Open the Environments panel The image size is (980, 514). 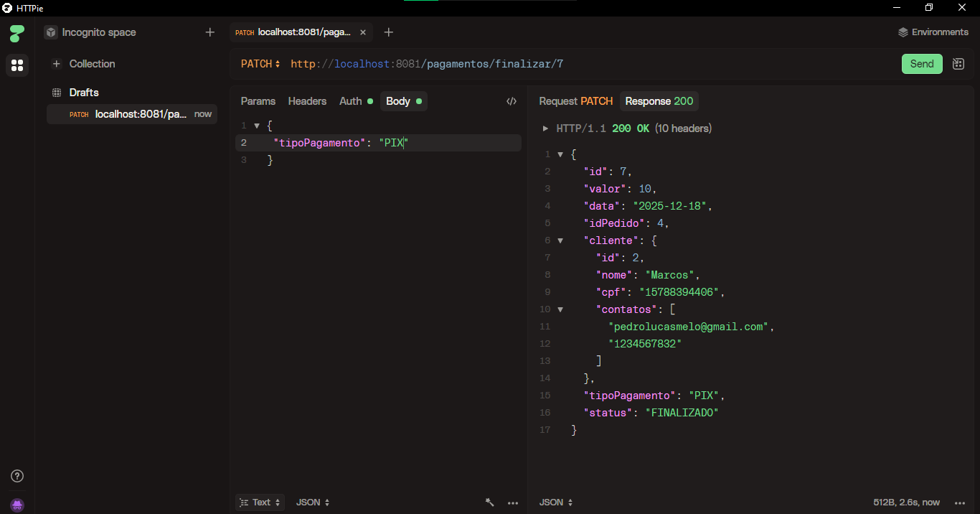pyautogui.click(x=933, y=32)
